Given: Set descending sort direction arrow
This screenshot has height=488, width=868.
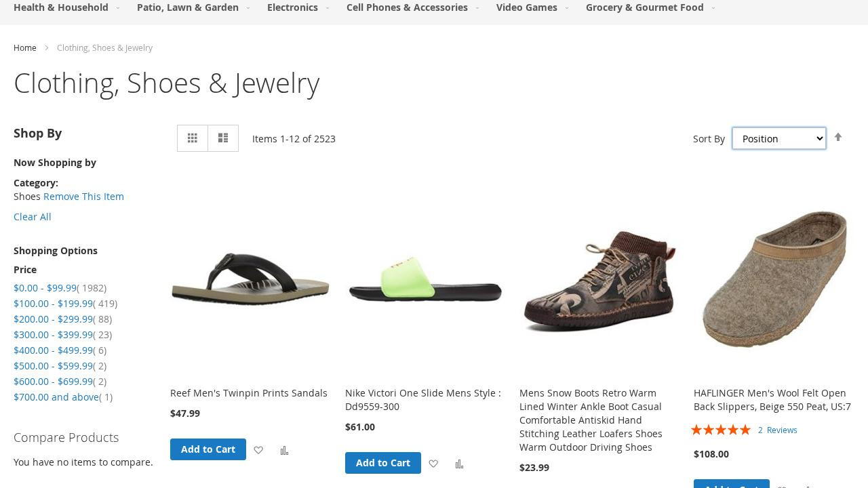Looking at the screenshot, I should click(838, 138).
